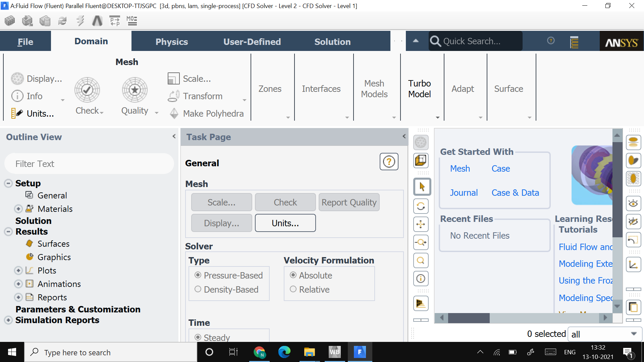Click the lambda-shaped icon in top toolbar
644x362 pixels.
(97, 21)
